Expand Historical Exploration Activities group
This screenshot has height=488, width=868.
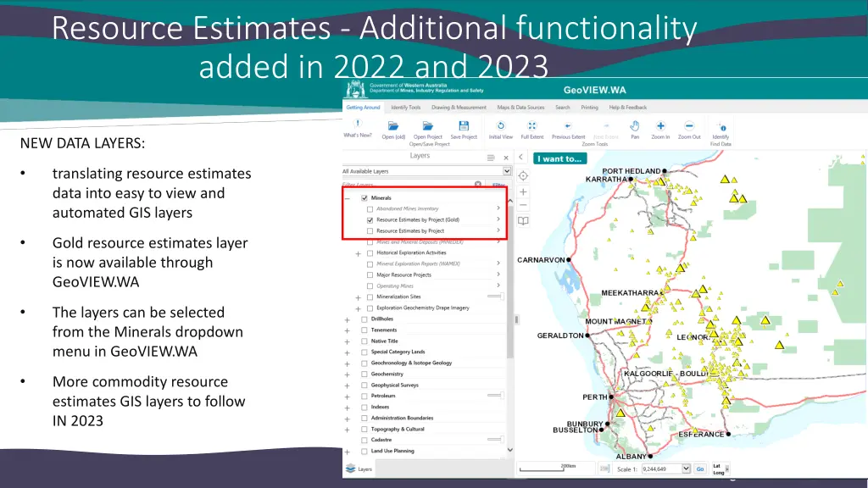coord(359,253)
